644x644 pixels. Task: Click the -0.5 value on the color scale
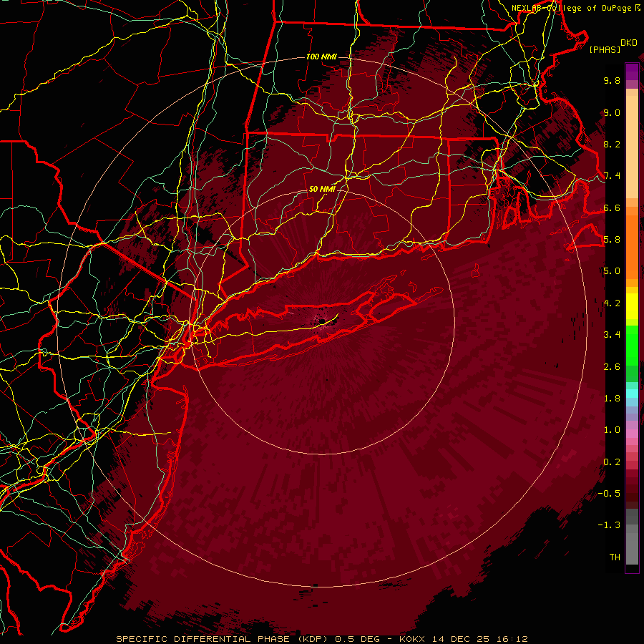pos(609,494)
